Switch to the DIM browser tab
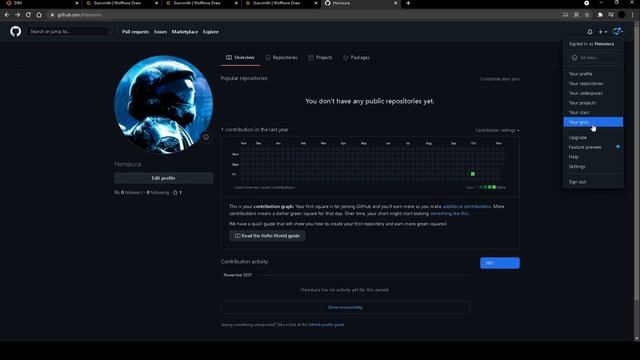Screen dimensions: 640x360 click(41, 3)
